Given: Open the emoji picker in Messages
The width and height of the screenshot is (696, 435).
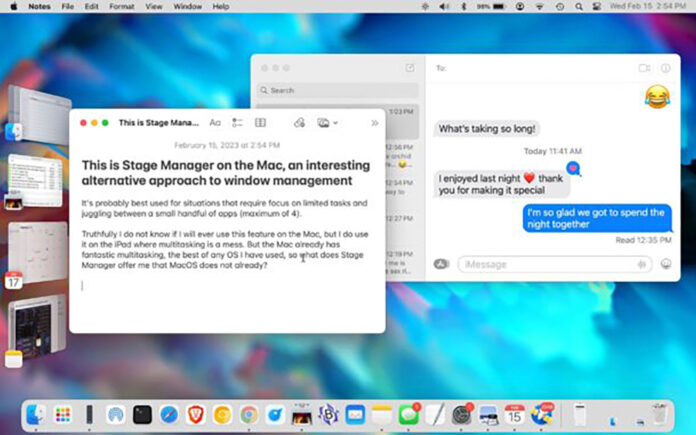Looking at the screenshot, I should pyautogui.click(x=666, y=264).
